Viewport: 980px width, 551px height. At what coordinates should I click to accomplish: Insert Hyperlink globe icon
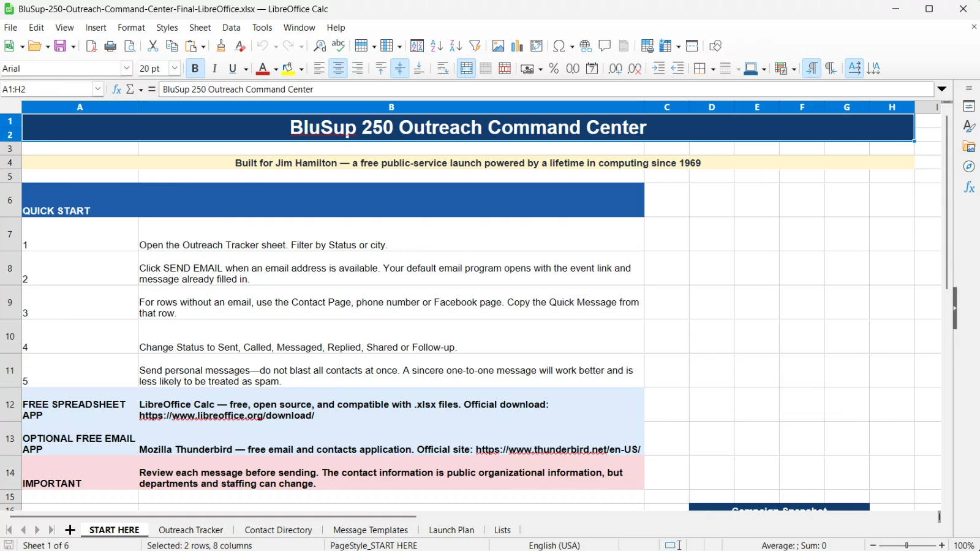[x=586, y=46]
